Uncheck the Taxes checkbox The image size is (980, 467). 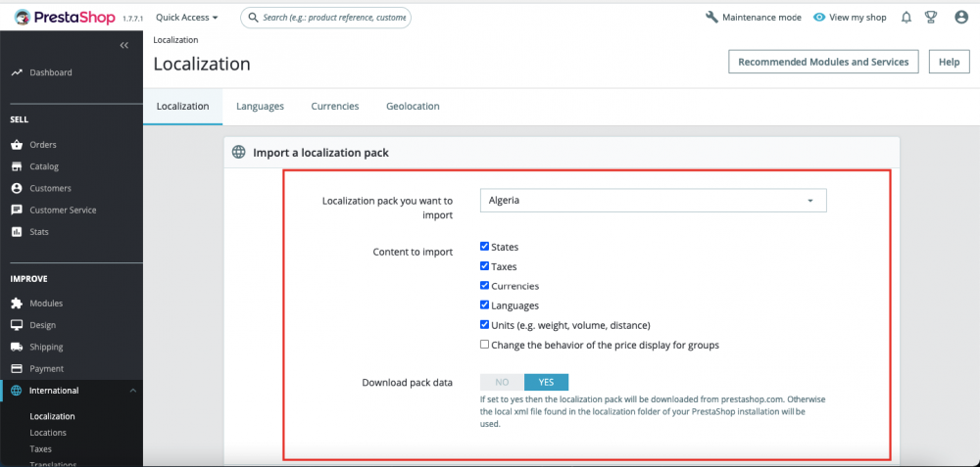(x=485, y=266)
